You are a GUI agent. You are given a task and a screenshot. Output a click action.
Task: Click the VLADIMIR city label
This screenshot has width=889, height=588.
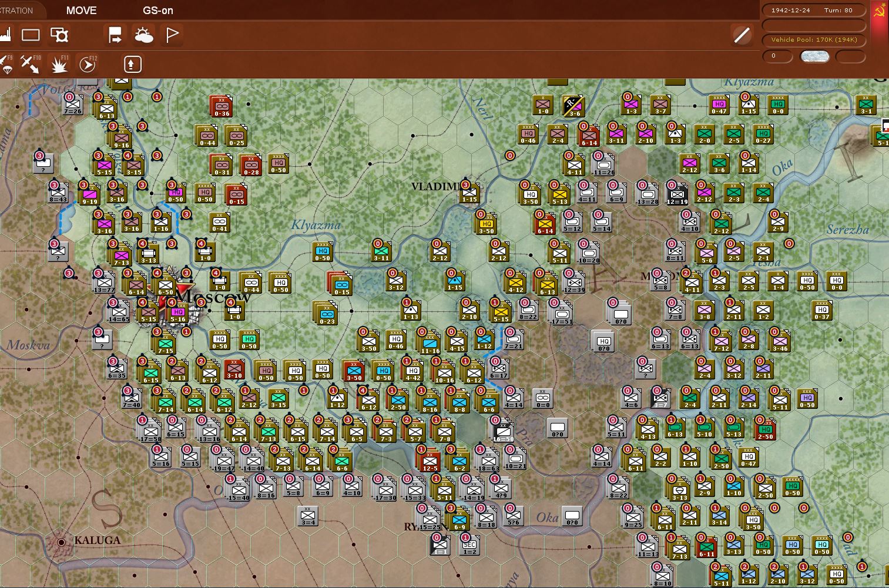coord(435,187)
